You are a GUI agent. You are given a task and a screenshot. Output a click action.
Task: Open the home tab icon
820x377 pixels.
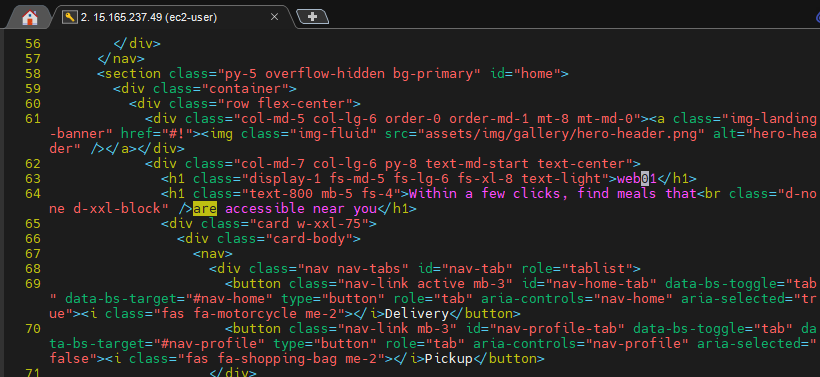click(x=30, y=18)
